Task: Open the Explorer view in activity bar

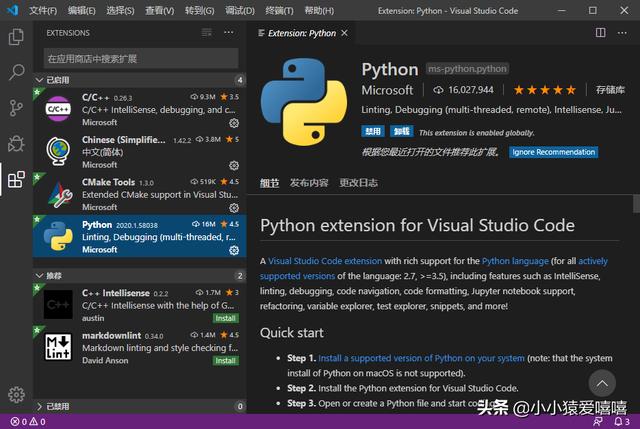Action: click(16, 37)
